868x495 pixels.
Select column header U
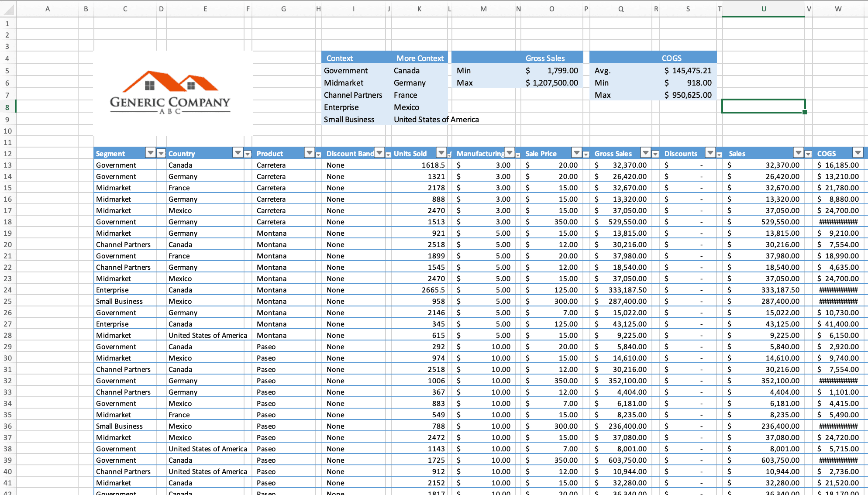[764, 9]
